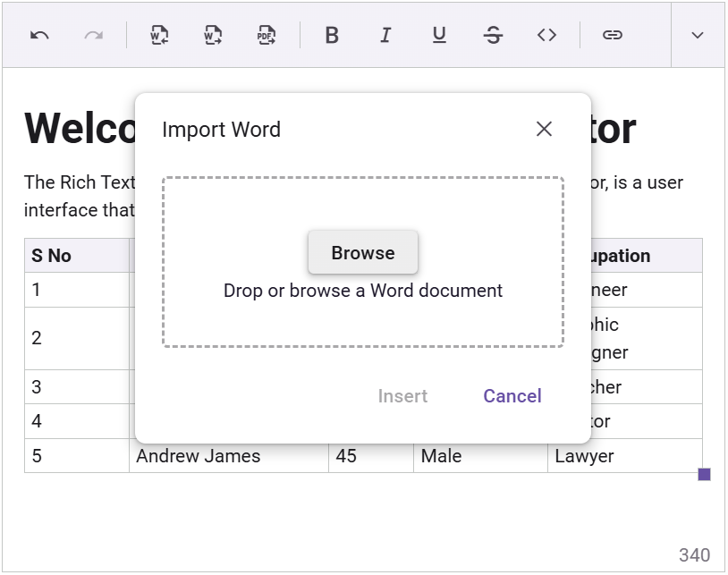Select the Undo arrow in the toolbar
The width and height of the screenshot is (728, 575).
(x=40, y=35)
